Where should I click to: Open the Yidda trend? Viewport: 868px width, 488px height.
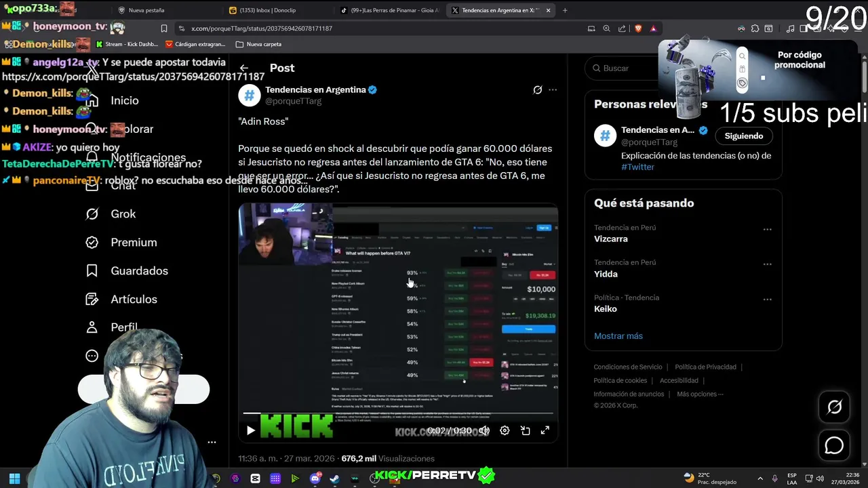606,274
